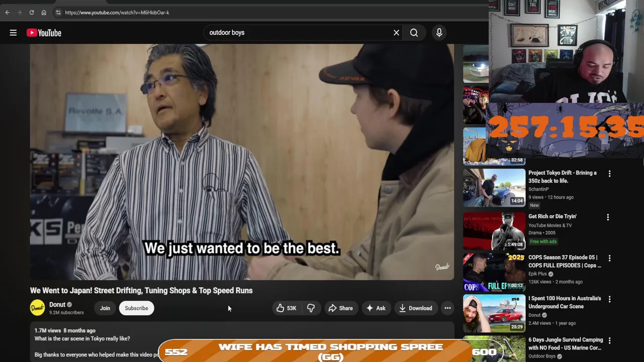Open 6 Days Jungle Survival Camping title
The height and width of the screenshot is (362, 644).
[566, 344]
